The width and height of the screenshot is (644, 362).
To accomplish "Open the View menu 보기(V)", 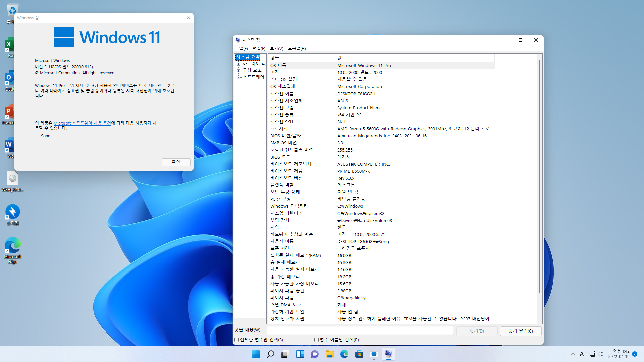I will (276, 48).
